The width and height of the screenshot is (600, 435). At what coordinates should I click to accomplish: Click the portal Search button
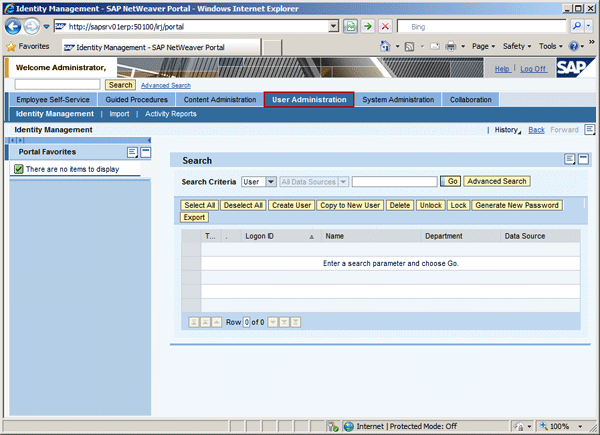coord(121,85)
